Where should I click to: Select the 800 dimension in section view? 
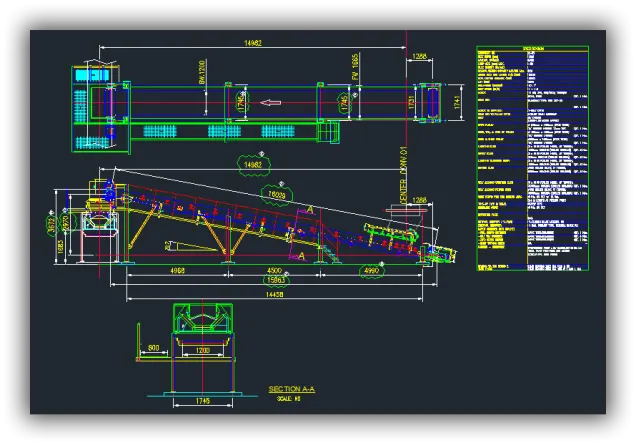(153, 347)
